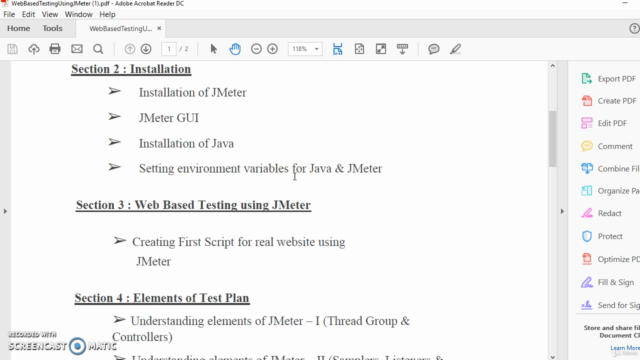Viewport: 640px width, 360px height.
Task: Click the vertical scrollbar up arrow
Action: coord(553,65)
